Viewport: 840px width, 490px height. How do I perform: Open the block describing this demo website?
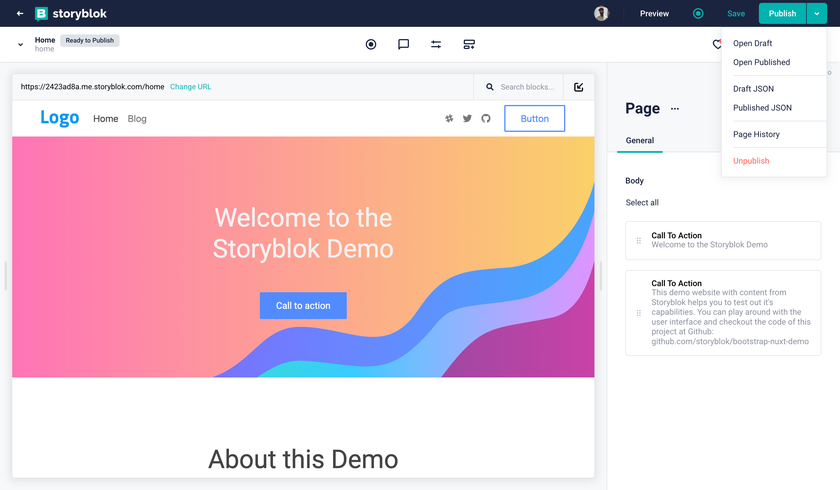pos(723,313)
